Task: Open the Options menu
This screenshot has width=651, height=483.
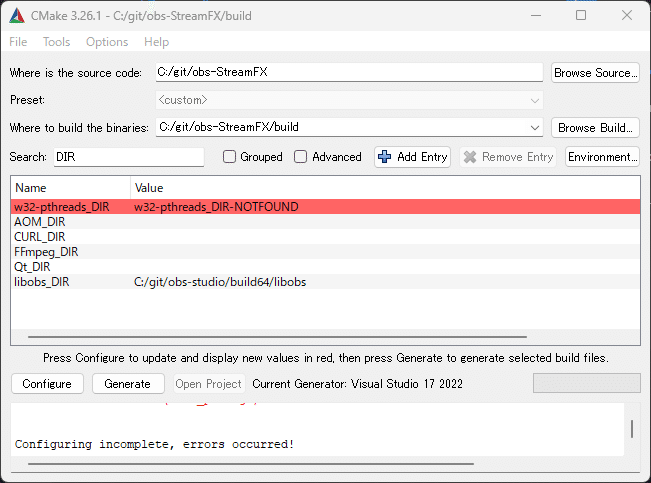Action: (x=107, y=42)
